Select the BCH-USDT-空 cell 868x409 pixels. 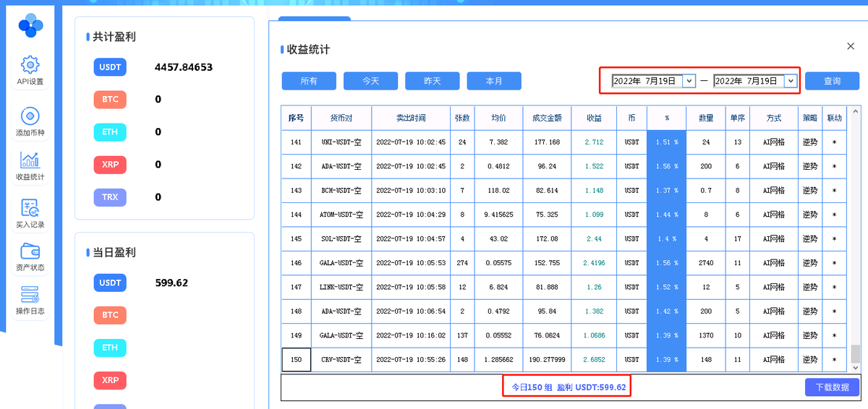click(341, 191)
